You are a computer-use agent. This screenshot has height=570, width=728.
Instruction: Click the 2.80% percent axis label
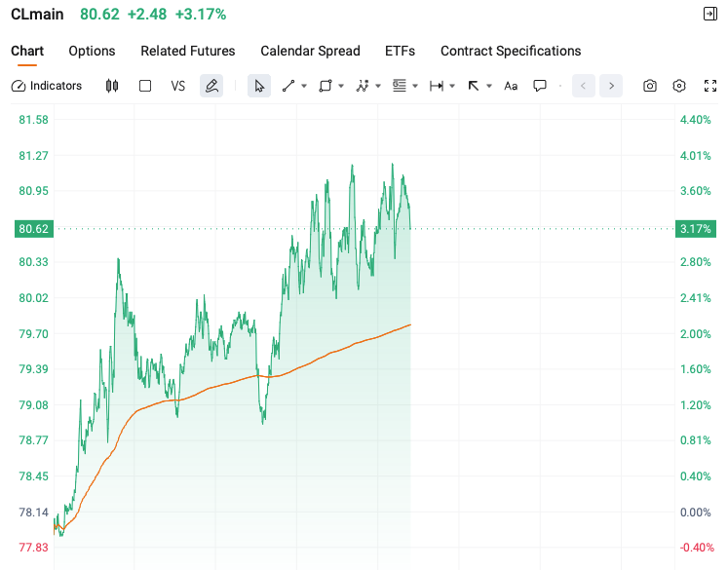tap(696, 262)
